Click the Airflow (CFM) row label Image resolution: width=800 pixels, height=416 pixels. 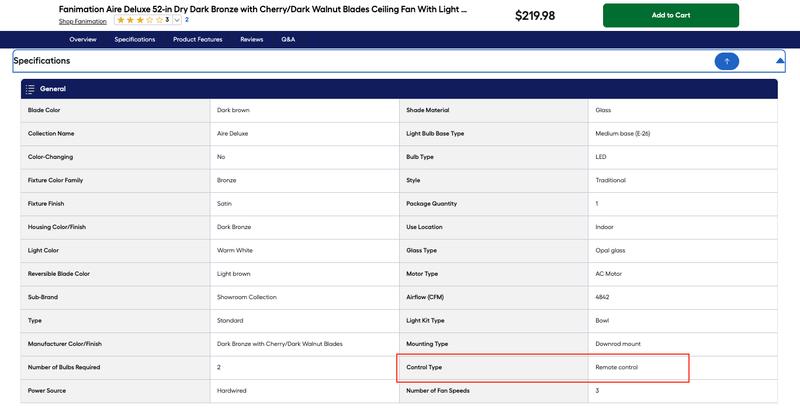(425, 297)
